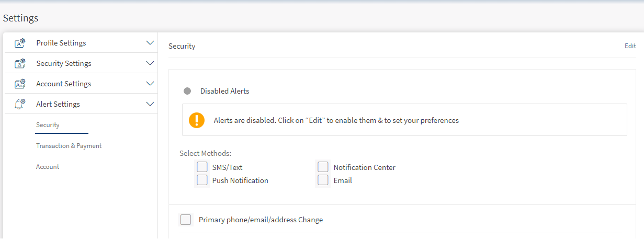This screenshot has height=239, width=644.
Task: Expand the Account Settings chevron
Action: tap(150, 84)
